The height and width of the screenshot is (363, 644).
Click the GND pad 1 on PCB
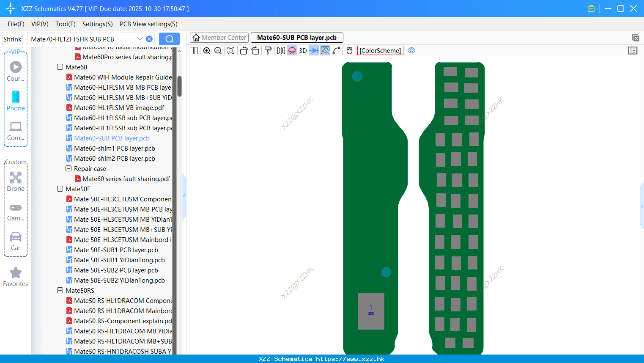coord(371,311)
